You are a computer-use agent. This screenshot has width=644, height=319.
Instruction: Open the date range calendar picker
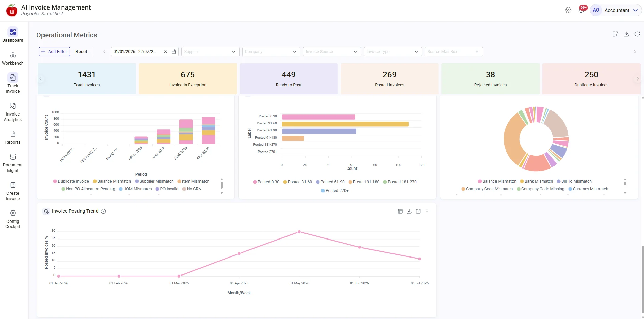click(x=174, y=52)
